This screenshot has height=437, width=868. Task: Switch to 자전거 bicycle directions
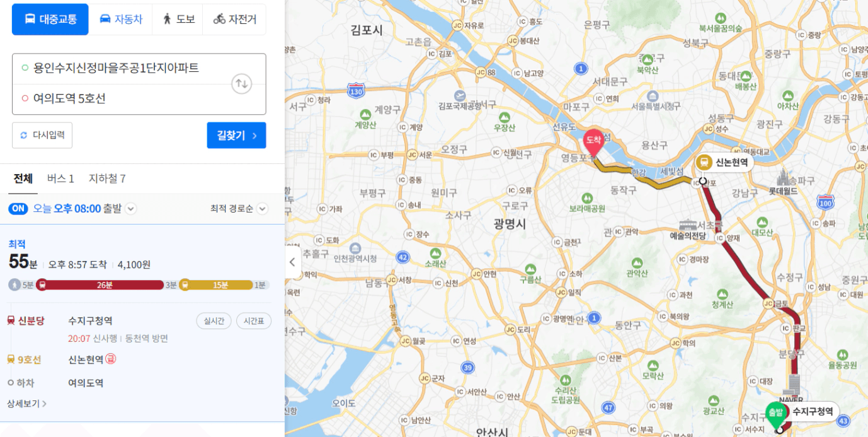235,19
